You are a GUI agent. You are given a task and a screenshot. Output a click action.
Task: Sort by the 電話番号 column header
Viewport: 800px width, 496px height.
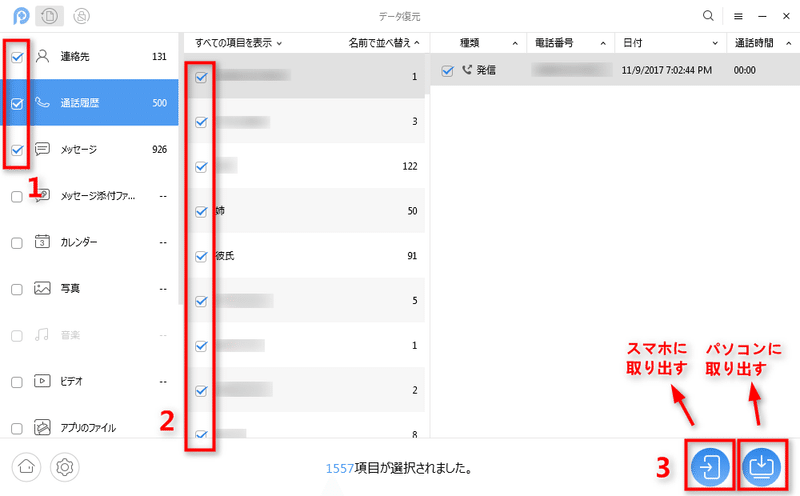pyautogui.click(x=570, y=43)
